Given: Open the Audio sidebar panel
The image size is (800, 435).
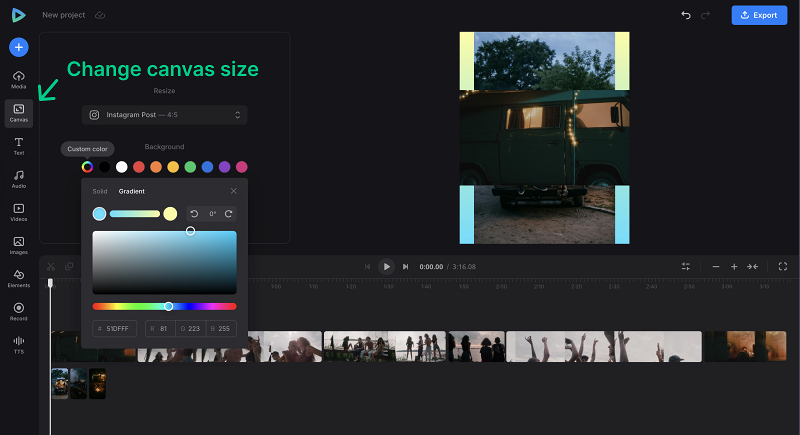Looking at the screenshot, I should coord(19,179).
